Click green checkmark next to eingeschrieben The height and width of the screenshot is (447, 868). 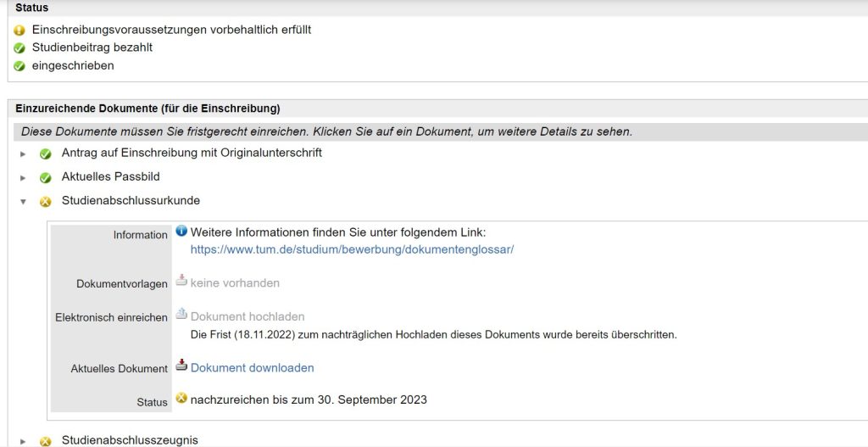[19, 66]
